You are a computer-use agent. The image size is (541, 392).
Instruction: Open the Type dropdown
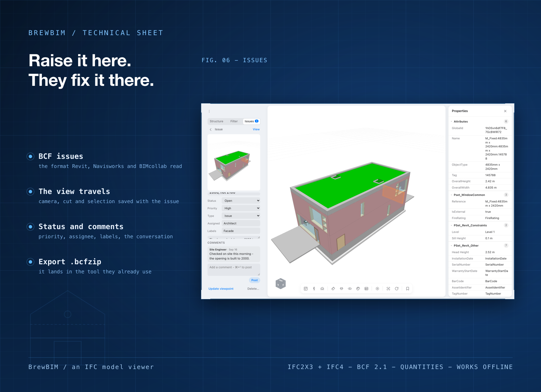tap(241, 216)
